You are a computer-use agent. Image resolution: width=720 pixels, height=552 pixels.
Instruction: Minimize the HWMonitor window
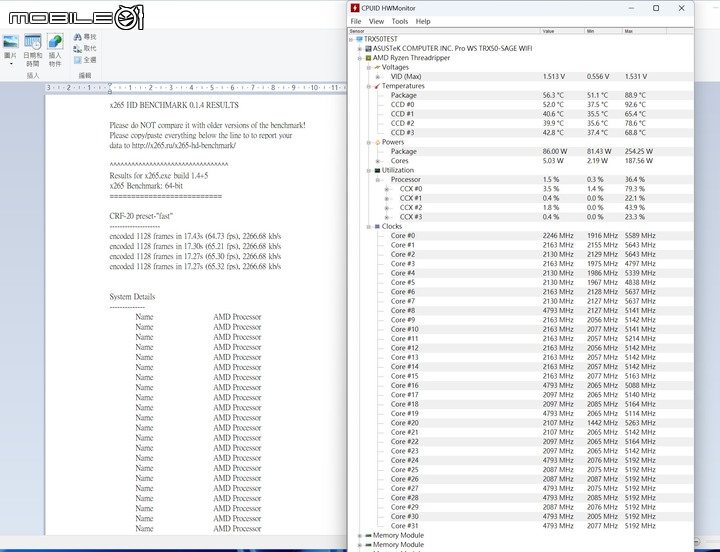631,8
